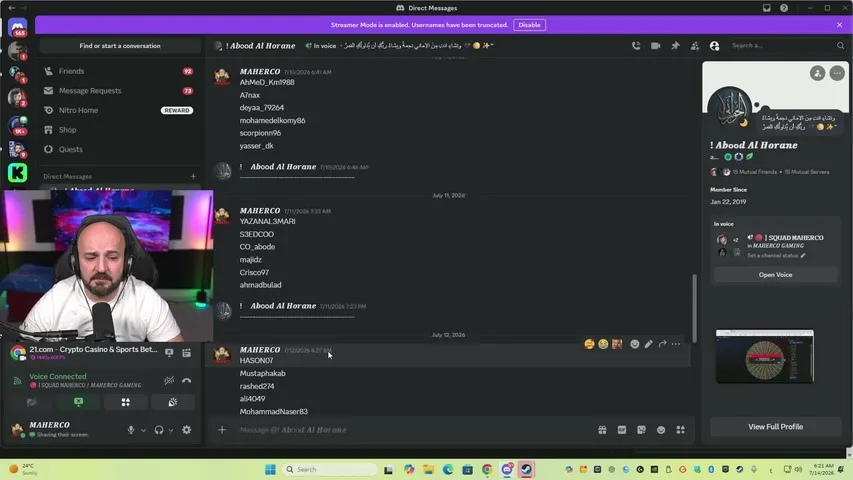The width and height of the screenshot is (853, 480).
Task: Expand microphone input options chevron
Action: [x=143, y=430]
